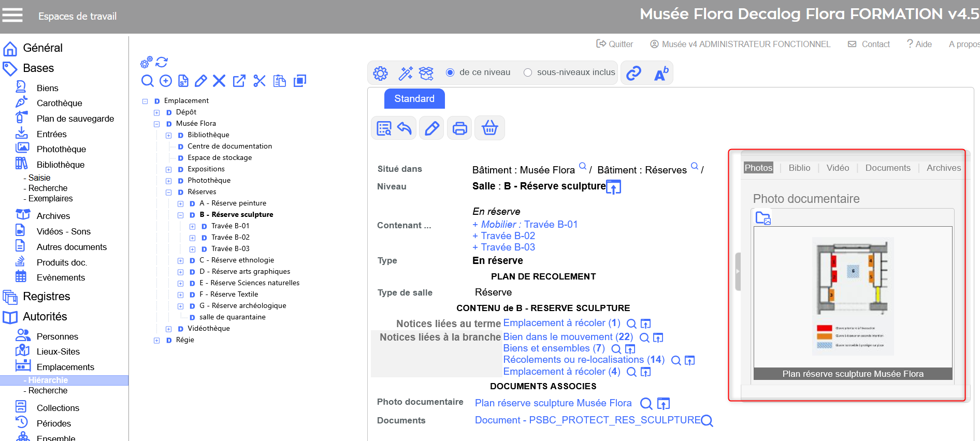980x441 pixels.
Task: Click the scissors cut icon in tree toolbar
Action: tap(260, 81)
